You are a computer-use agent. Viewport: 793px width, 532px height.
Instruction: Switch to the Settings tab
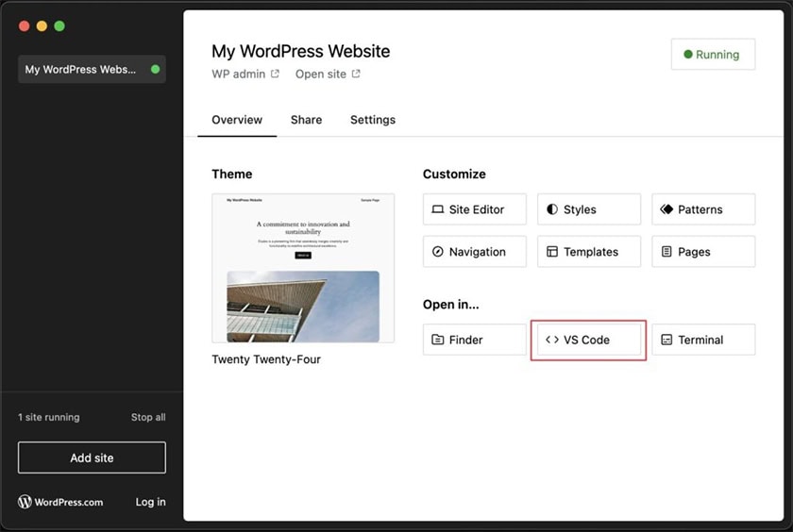tap(372, 120)
